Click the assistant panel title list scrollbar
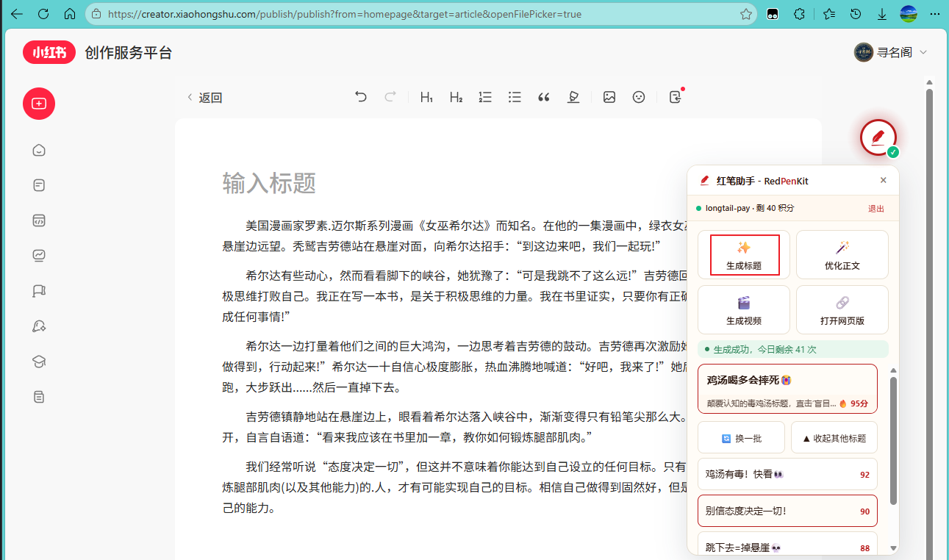The height and width of the screenshot is (560, 949). coord(893,441)
